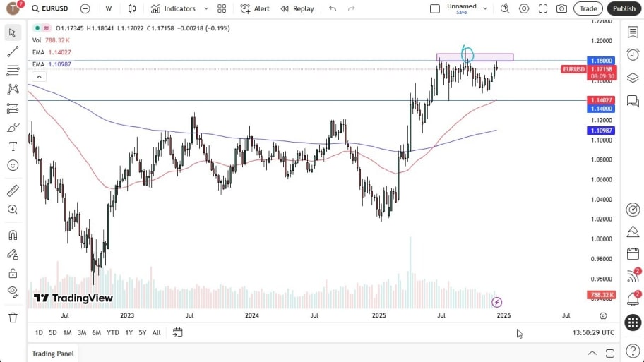Click the Publish button

coord(624,8)
